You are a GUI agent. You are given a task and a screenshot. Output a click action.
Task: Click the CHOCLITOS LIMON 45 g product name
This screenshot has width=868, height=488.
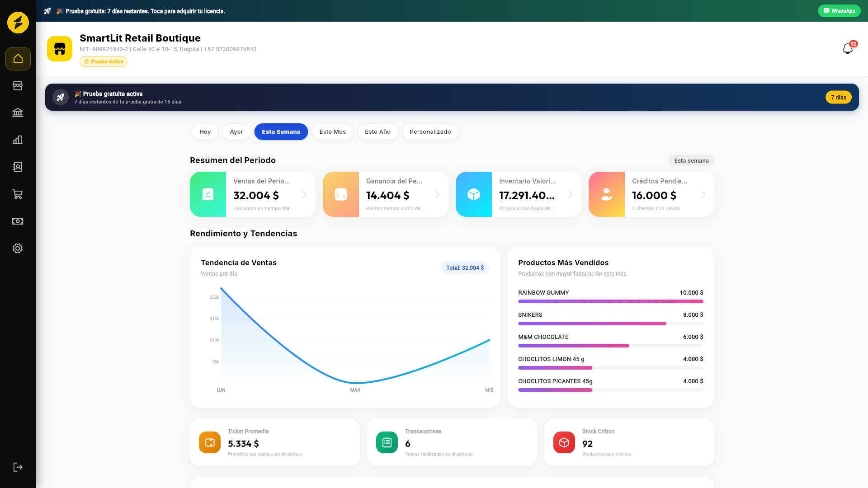pos(551,359)
